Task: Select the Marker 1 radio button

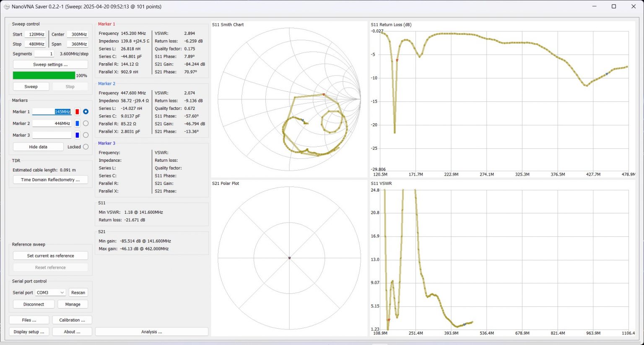Action: point(86,112)
